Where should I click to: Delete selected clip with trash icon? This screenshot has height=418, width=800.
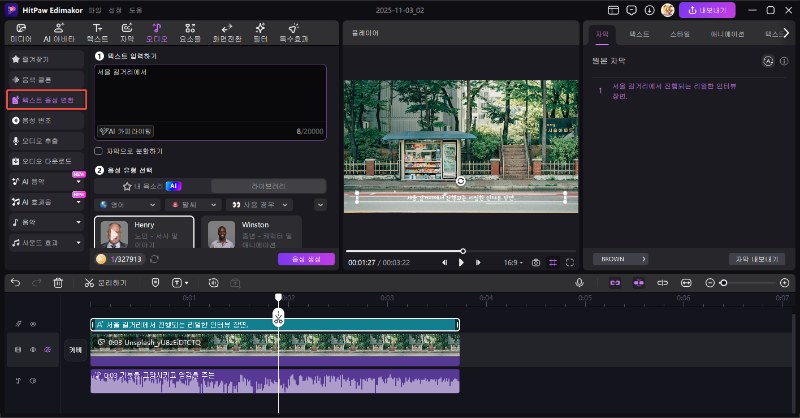point(58,283)
